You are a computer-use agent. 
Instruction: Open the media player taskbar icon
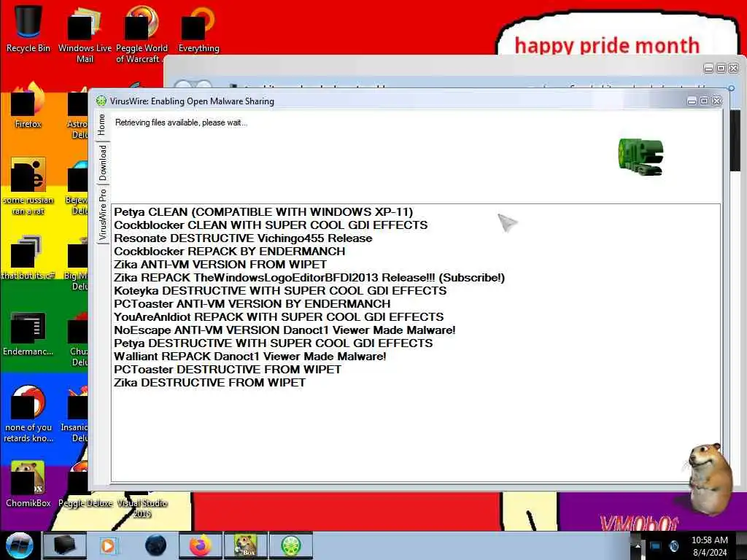(108, 545)
